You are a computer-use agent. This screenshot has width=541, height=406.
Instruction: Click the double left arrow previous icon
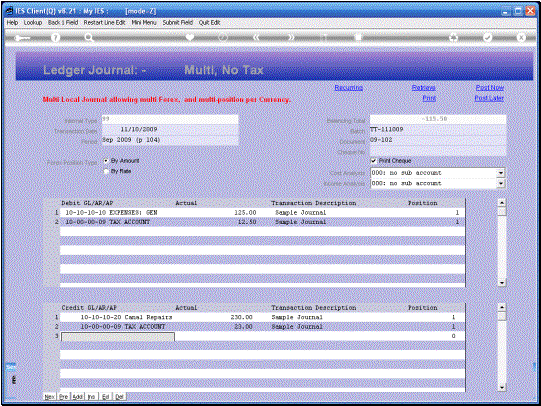point(256,37)
